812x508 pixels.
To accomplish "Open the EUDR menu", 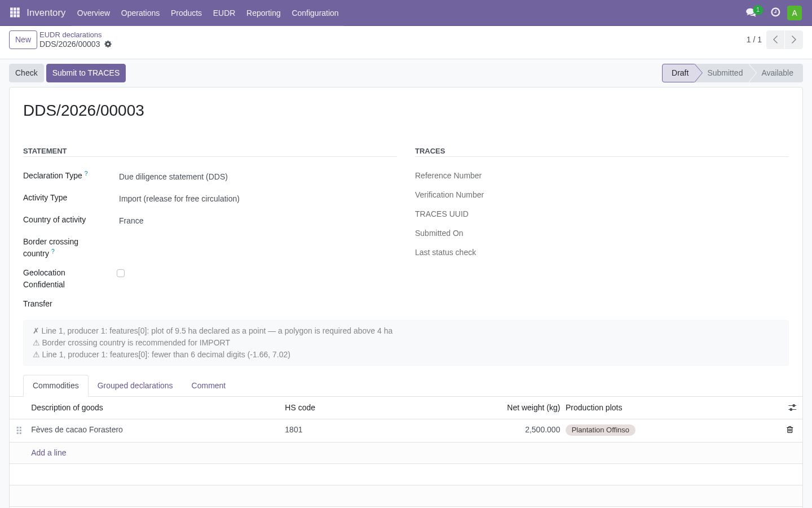I will point(224,13).
